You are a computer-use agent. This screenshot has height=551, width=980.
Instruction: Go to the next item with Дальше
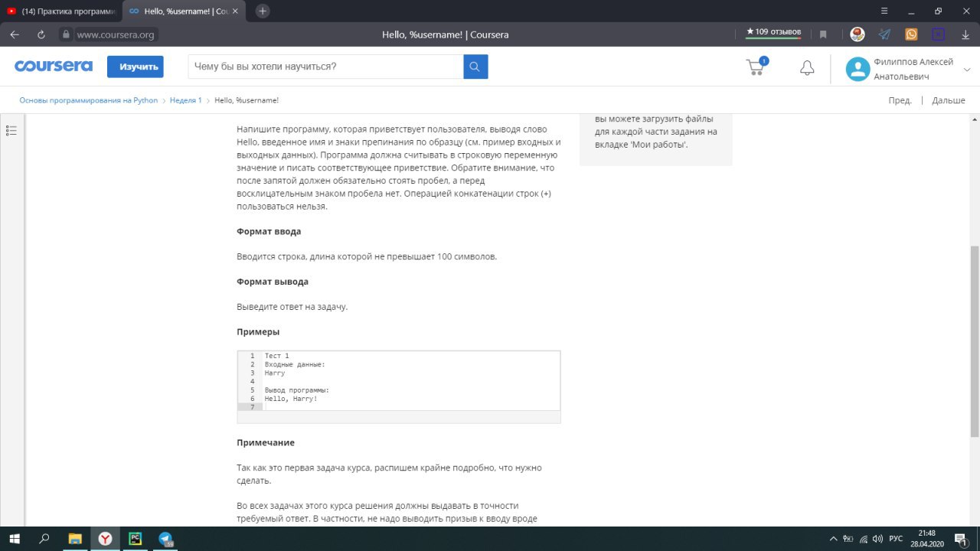tap(949, 100)
